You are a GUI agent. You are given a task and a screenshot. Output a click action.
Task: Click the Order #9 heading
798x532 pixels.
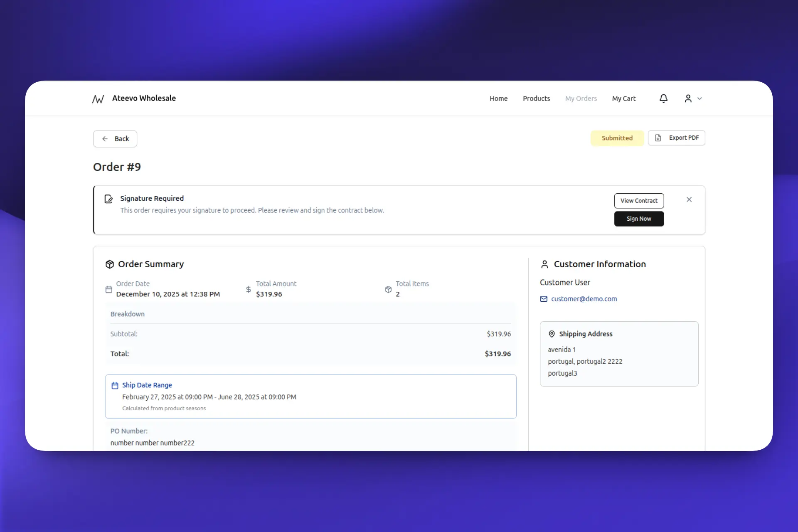117,167
